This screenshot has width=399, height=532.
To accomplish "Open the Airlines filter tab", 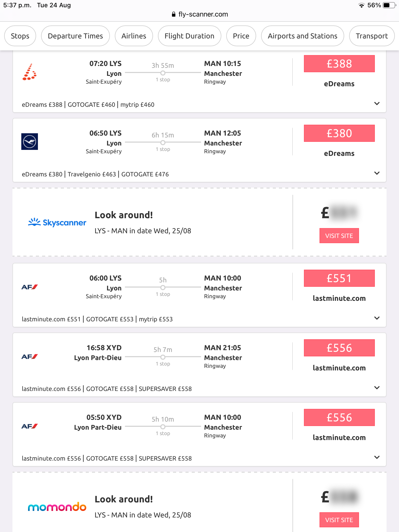I will pos(134,36).
